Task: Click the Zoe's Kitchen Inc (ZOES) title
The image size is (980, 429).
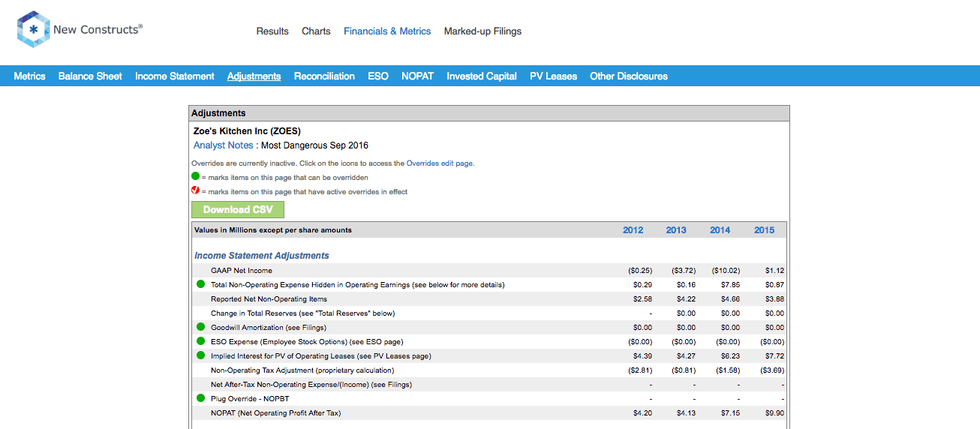Action: coord(247,131)
